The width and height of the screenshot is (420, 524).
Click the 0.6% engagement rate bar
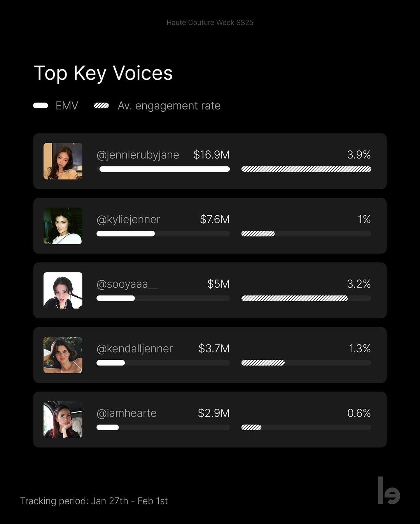[252, 427]
